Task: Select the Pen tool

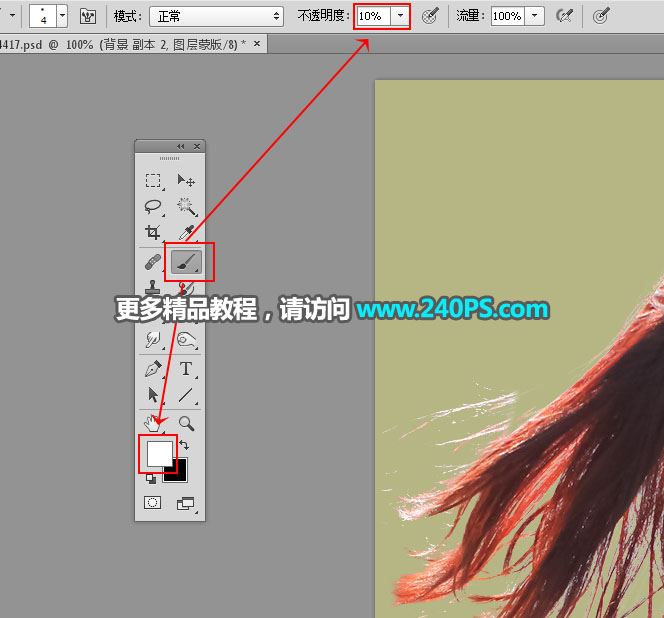Action: tap(153, 369)
